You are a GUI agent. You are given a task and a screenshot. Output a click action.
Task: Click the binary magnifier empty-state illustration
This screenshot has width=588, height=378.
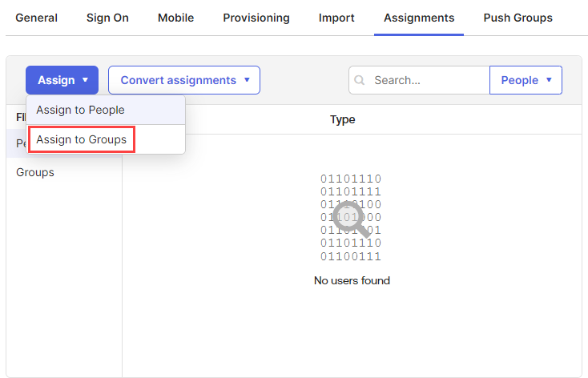click(x=351, y=218)
